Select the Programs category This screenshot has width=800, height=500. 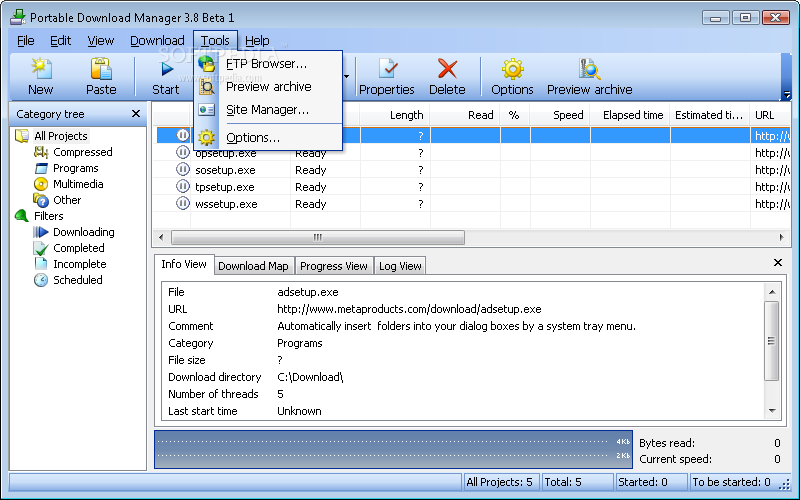point(76,168)
